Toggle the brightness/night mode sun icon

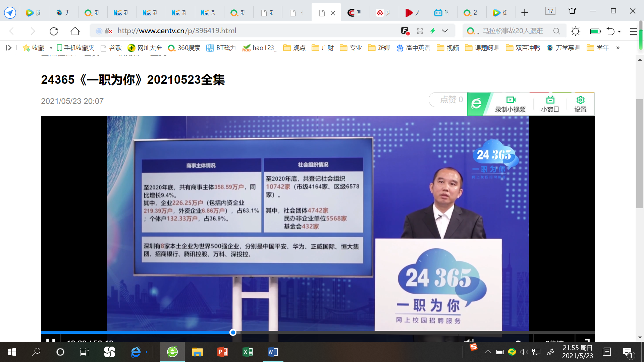click(576, 31)
